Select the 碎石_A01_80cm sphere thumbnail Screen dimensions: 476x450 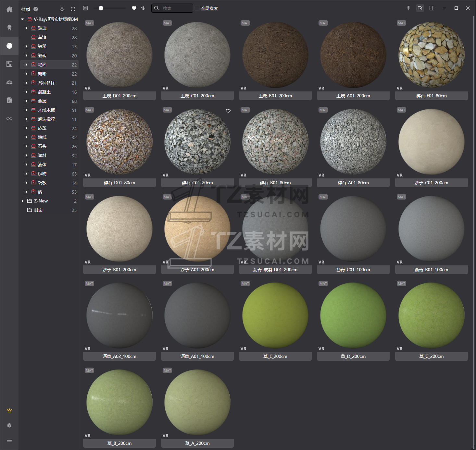tap(353, 141)
